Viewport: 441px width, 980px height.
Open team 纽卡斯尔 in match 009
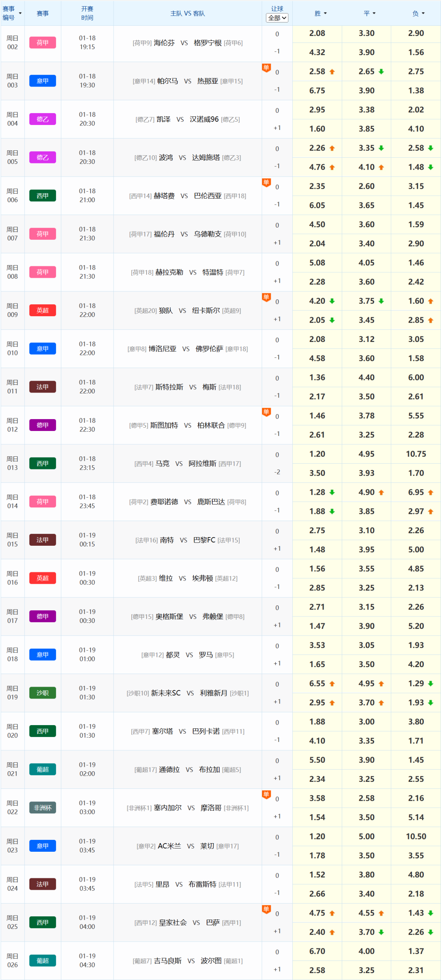[206, 310]
